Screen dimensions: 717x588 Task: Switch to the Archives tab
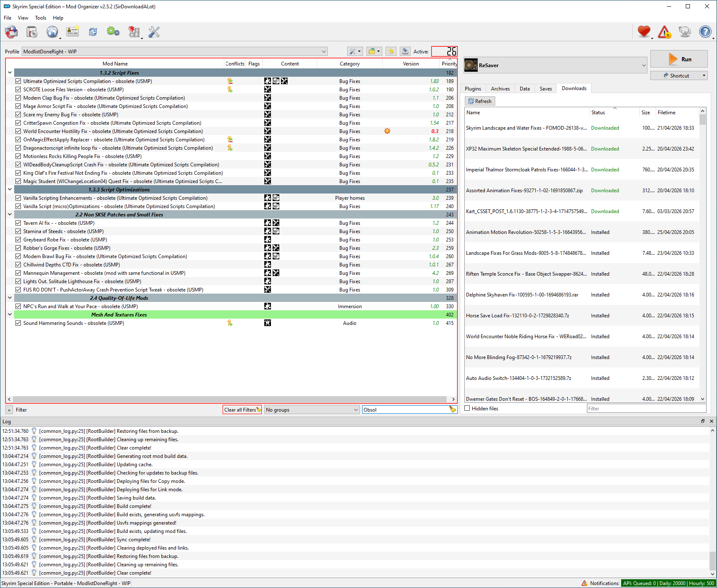pos(500,89)
